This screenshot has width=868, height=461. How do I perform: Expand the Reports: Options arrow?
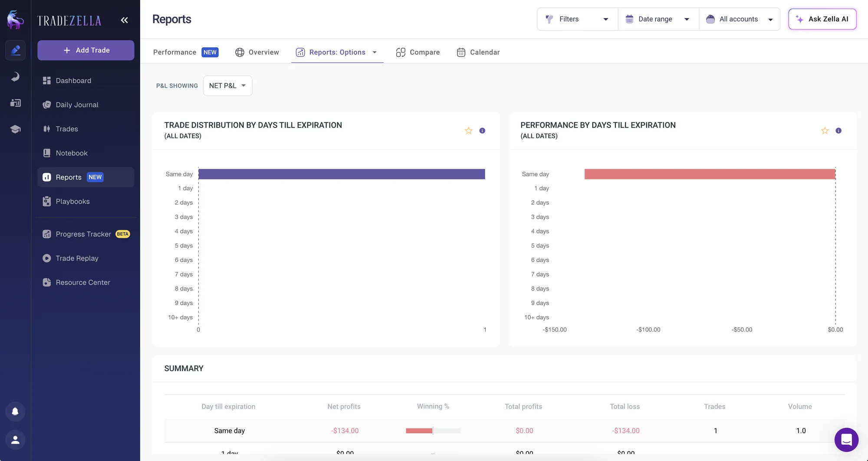(x=375, y=52)
